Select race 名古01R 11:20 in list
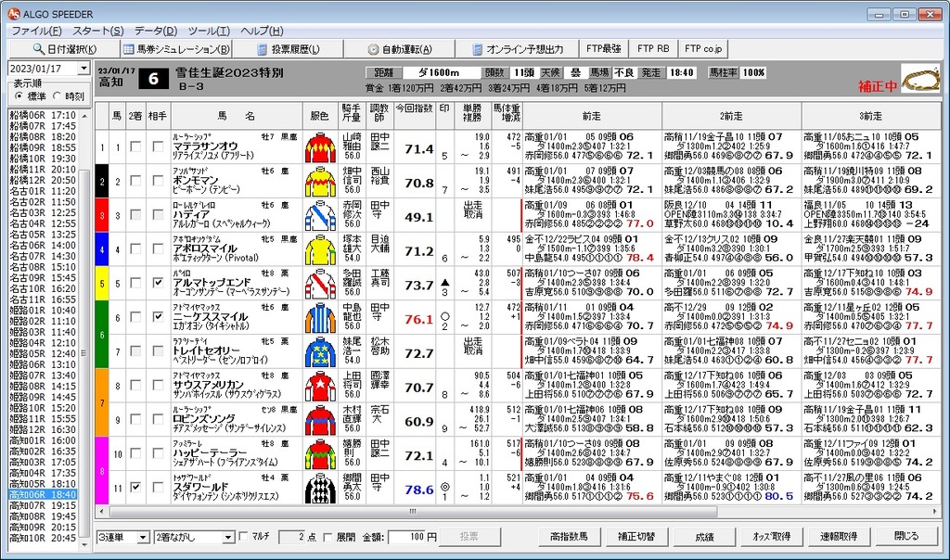The width and height of the screenshot is (950, 560). (43, 191)
